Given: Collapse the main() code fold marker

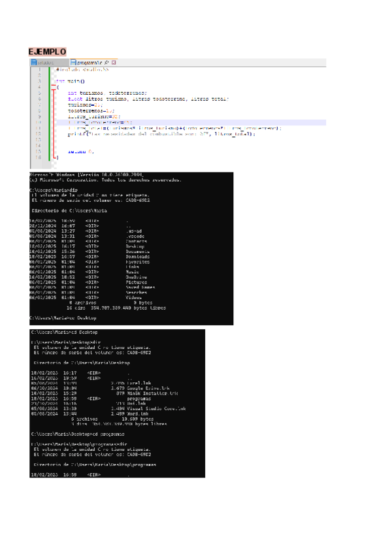Looking at the screenshot, I should pos(54,87).
